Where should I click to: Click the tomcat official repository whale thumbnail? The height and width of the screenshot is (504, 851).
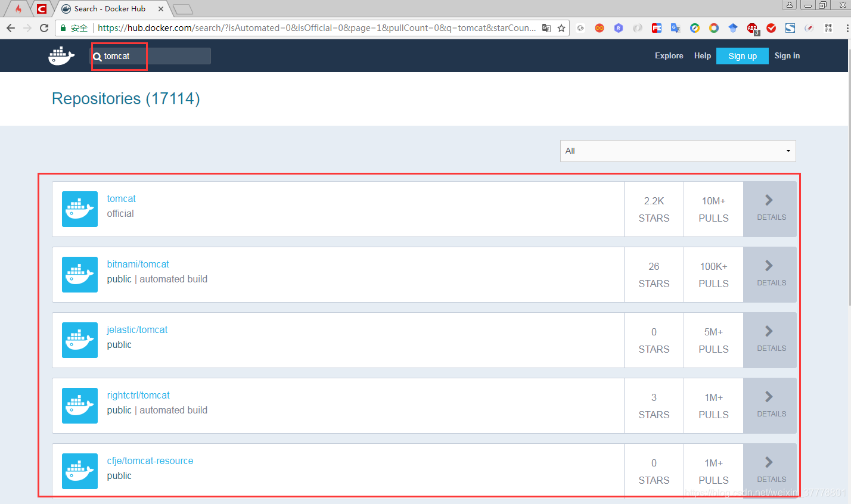80,209
